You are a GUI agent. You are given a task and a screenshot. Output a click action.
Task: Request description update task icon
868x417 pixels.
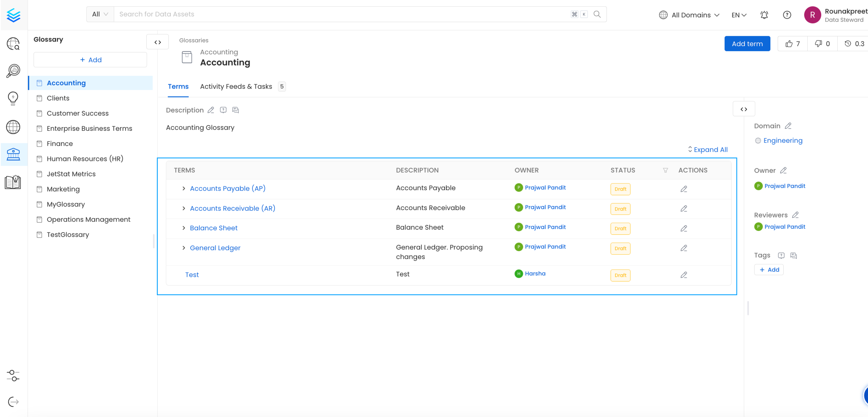coord(223,110)
